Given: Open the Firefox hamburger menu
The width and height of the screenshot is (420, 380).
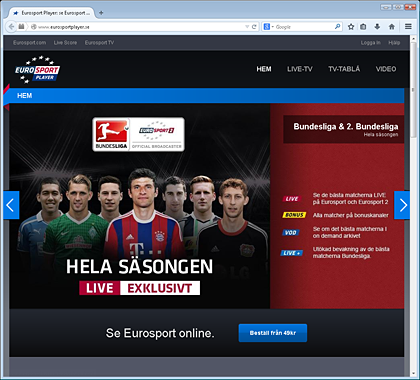Looking at the screenshot, I should click(x=408, y=27).
